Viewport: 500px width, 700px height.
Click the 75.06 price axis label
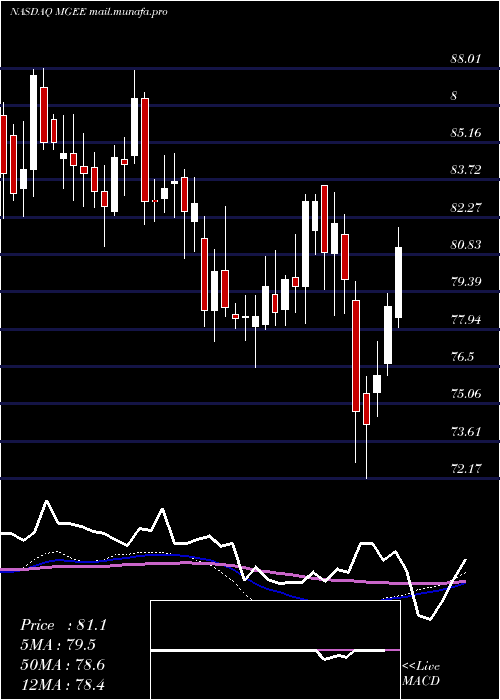[x=467, y=394]
